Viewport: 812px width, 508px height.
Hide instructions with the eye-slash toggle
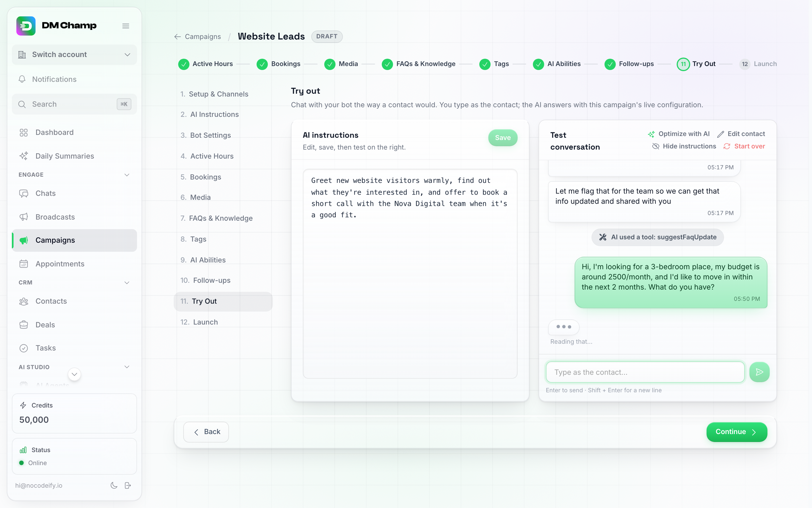[x=656, y=146]
